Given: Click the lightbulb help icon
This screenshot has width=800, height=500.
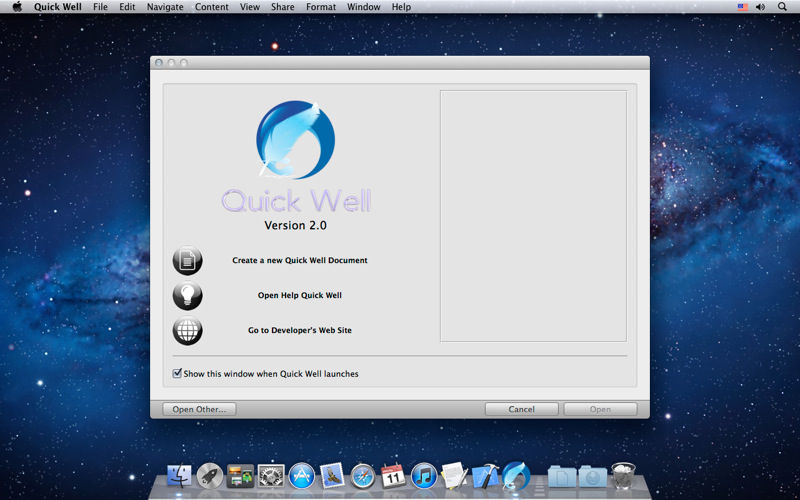Looking at the screenshot, I should 187,295.
